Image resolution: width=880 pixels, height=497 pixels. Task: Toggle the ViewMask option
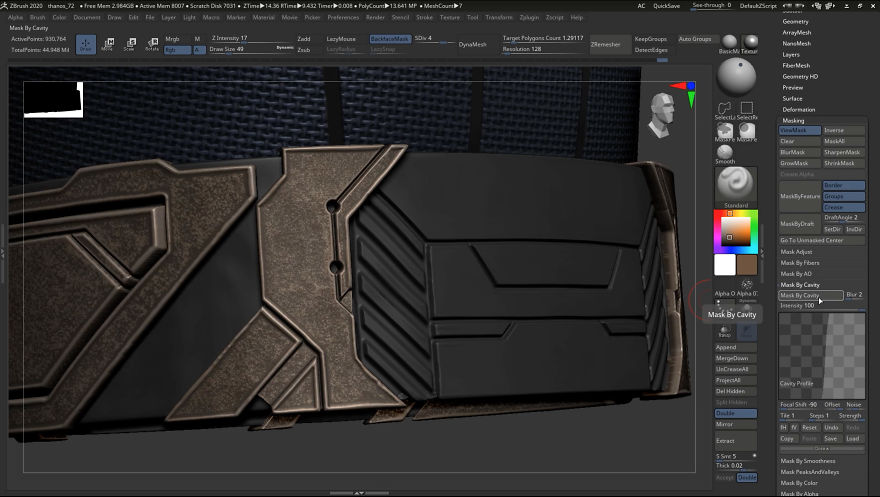(799, 130)
